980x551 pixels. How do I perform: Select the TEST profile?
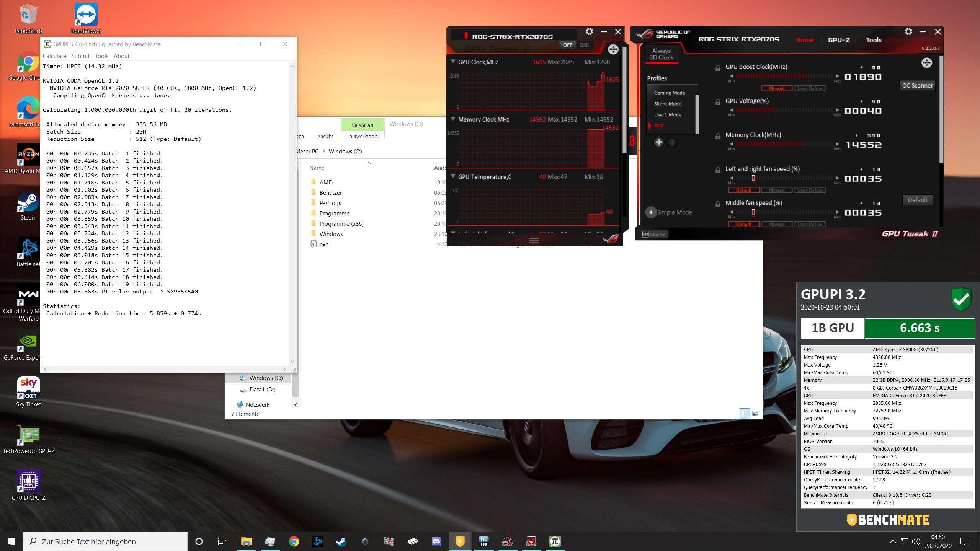click(x=659, y=126)
